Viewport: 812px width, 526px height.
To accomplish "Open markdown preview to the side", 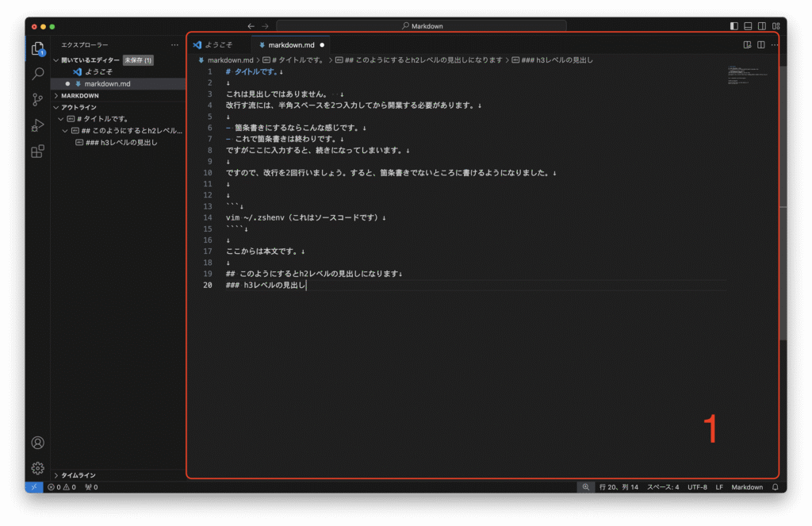I will coord(747,45).
